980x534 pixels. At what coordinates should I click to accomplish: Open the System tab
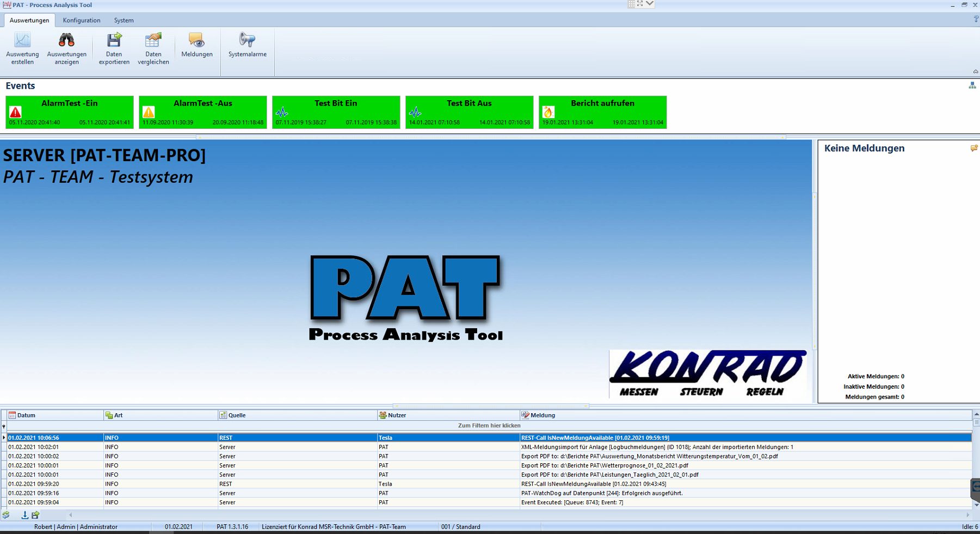coord(124,20)
